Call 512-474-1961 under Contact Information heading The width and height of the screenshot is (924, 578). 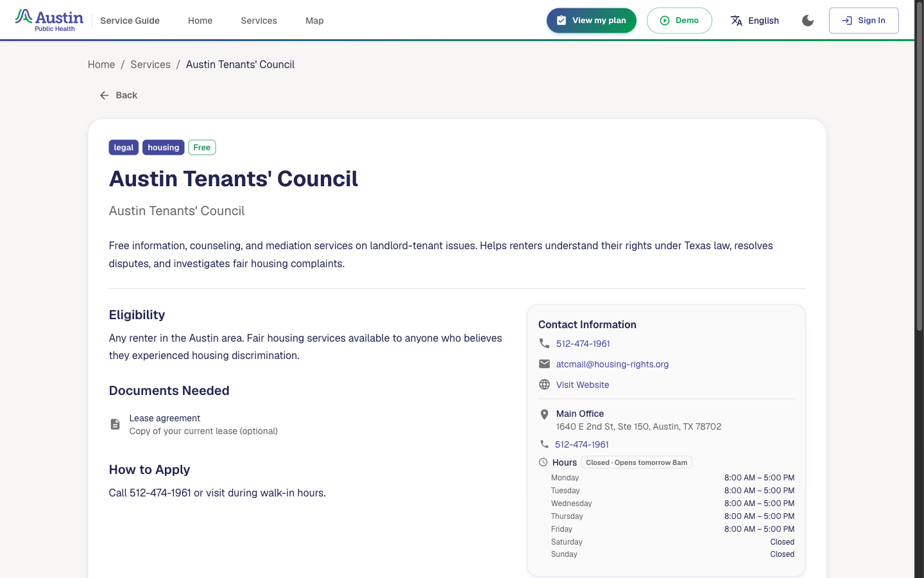pyautogui.click(x=583, y=344)
